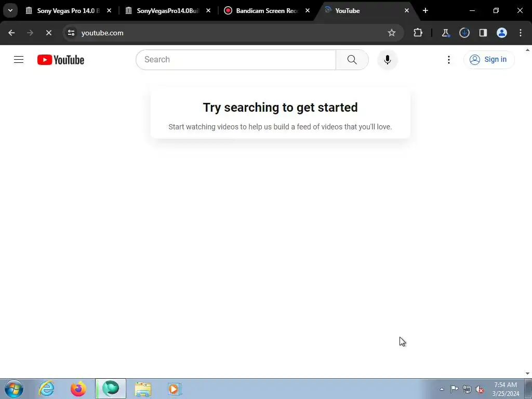This screenshot has width=532, height=399.
Task: Show hidden system tray icons
Action: click(442, 389)
